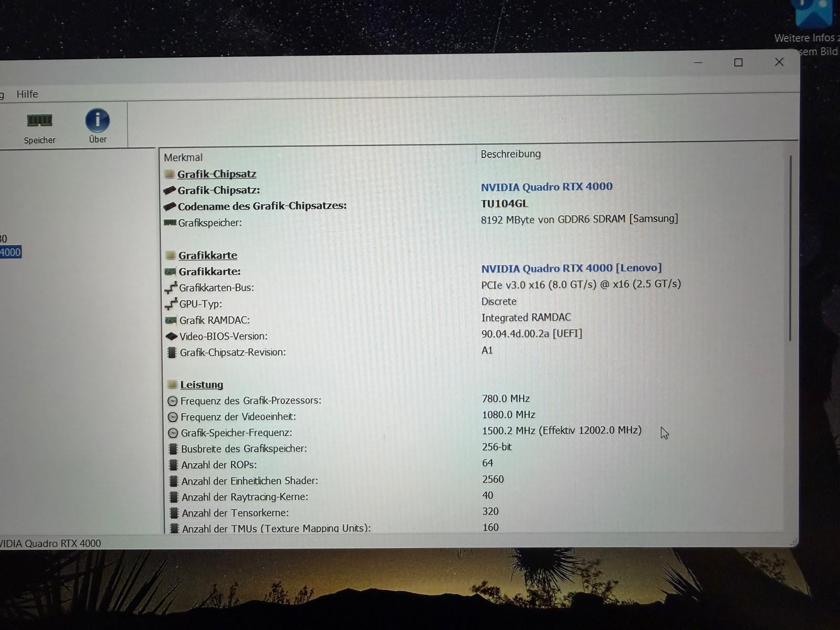The width and height of the screenshot is (840, 630).
Task: Select the 320 tensor core value
Action: pyautogui.click(x=490, y=511)
